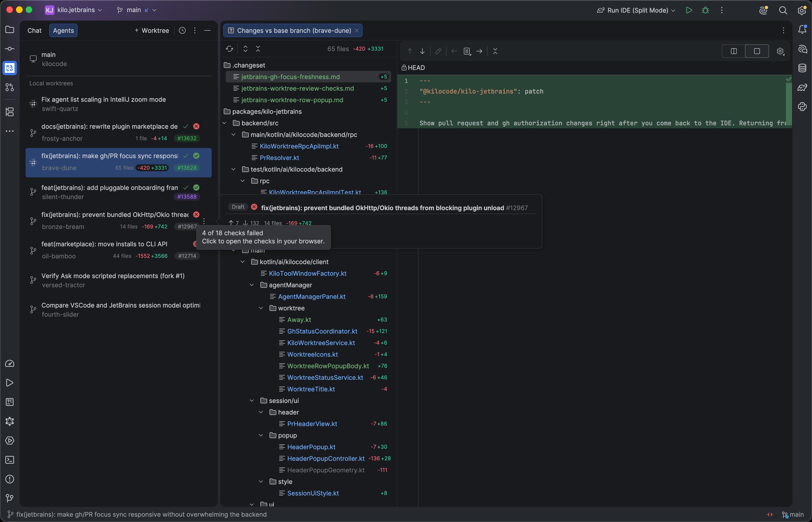Collapse popup folder node
The width and height of the screenshot is (812, 522).
(261, 435)
